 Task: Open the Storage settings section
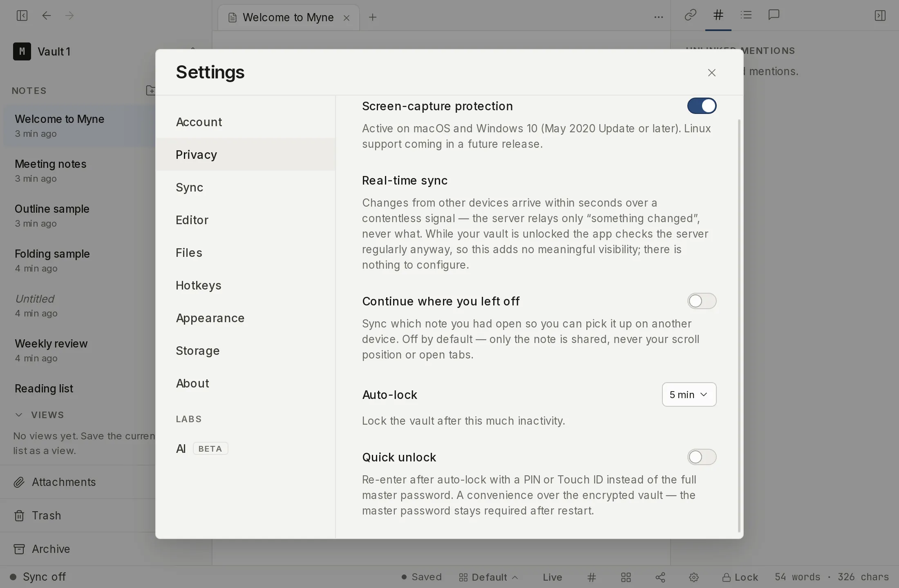click(245, 350)
